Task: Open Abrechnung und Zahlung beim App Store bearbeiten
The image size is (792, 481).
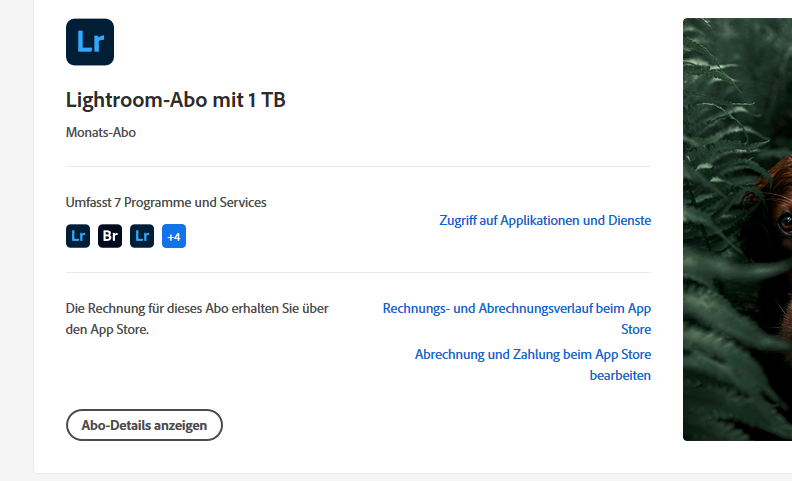Action: (x=533, y=364)
